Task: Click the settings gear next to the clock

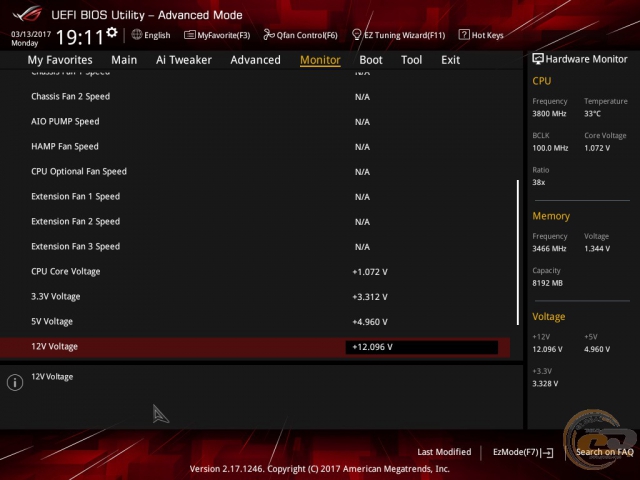Action: [112, 32]
